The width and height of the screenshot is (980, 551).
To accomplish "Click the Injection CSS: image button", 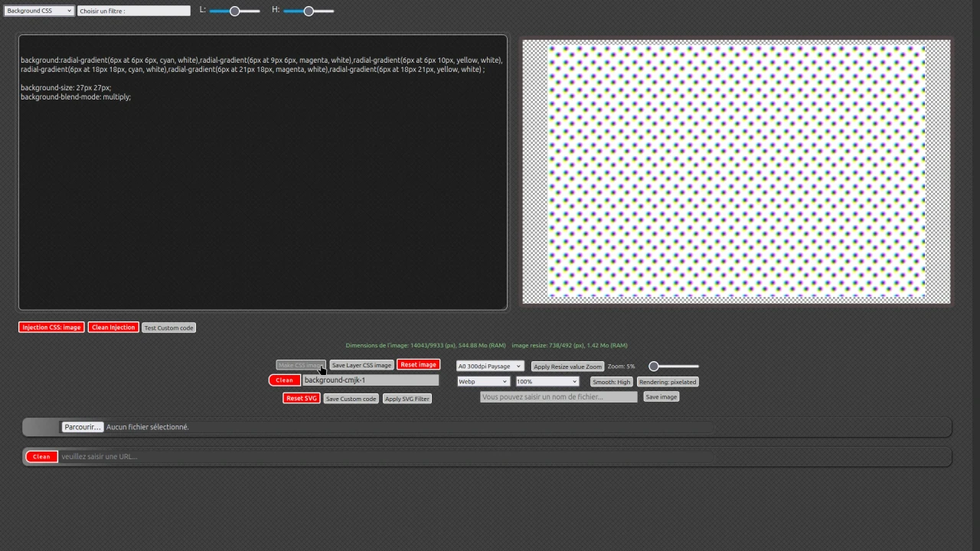I will (x=51, y=328).
